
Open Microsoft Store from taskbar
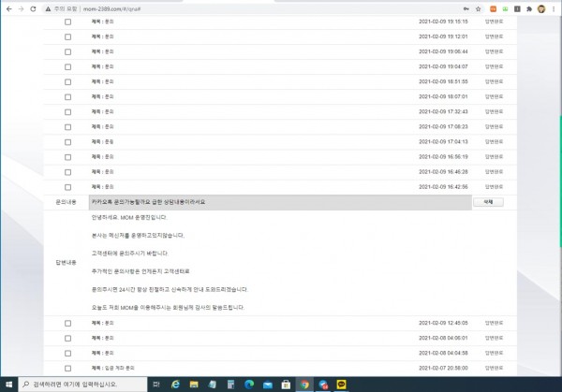(286, 385)
